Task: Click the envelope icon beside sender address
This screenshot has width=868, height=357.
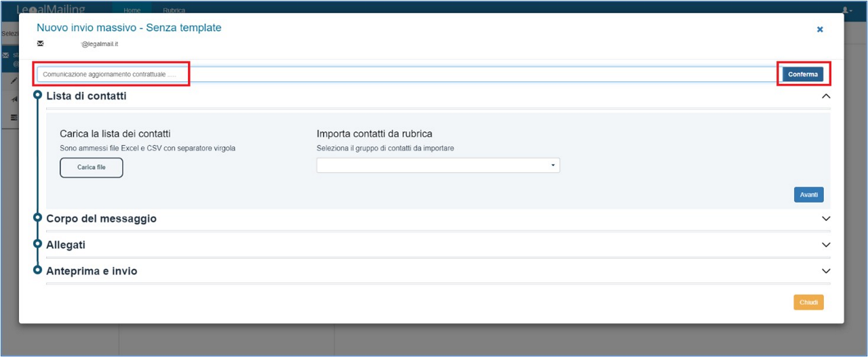Action: [41, 43]
